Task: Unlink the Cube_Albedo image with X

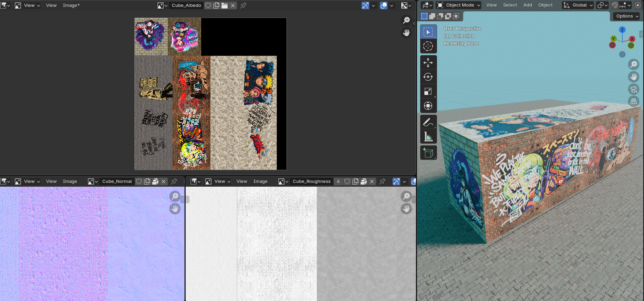Action: coord(233,6)
